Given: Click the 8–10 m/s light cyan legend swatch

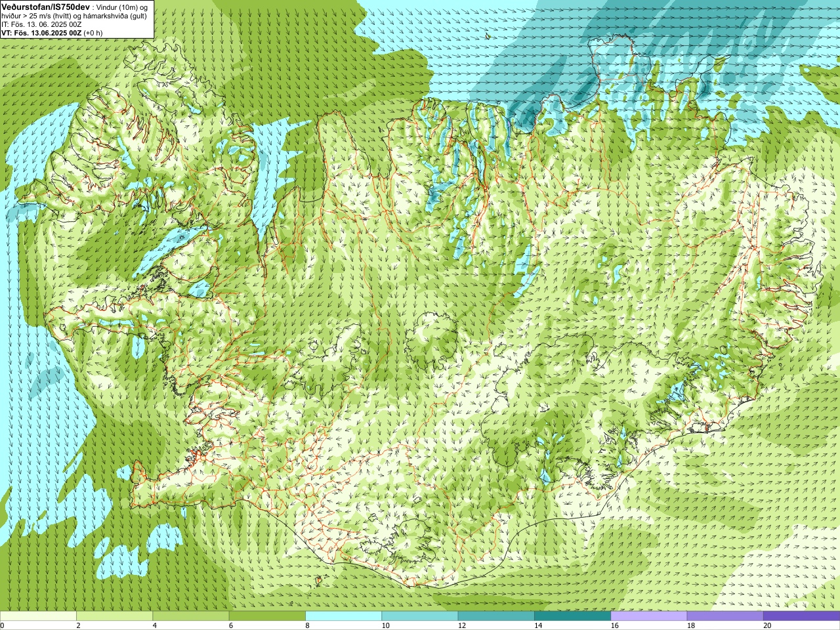Looking at the screenshot, I should pos(343,616).
